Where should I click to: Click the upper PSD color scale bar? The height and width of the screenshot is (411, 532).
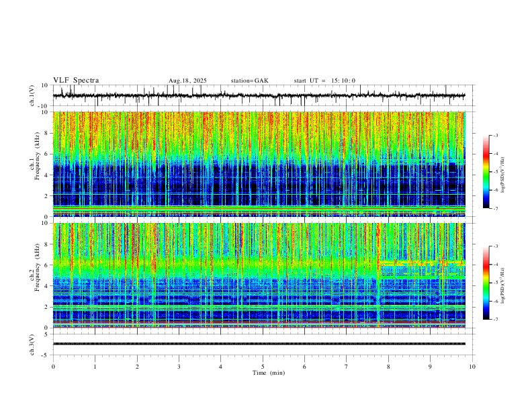(x=486, y=172)
